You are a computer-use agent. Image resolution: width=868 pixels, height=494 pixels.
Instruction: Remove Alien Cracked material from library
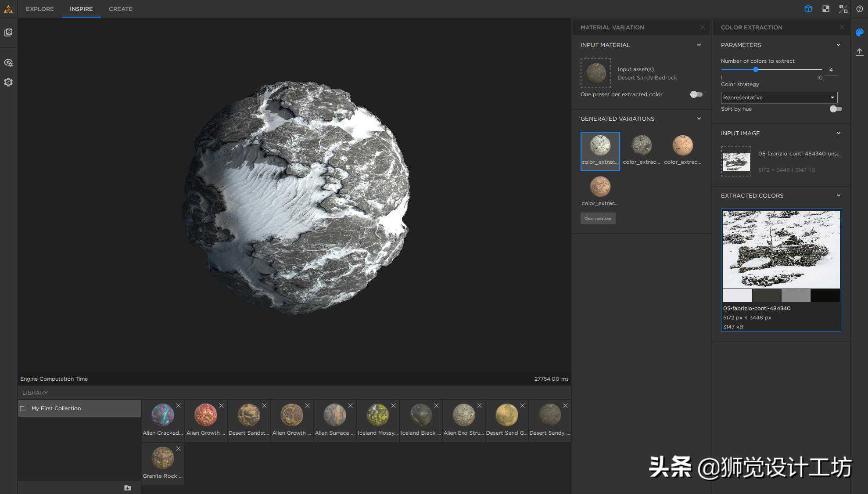coord(178,406)
